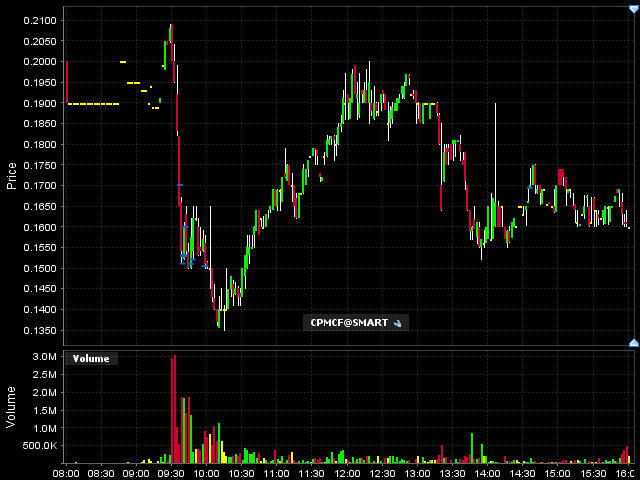This screenshot has width=640, height=480.
Task: Click the divider between price and volume panels
Action: (320, 347)
